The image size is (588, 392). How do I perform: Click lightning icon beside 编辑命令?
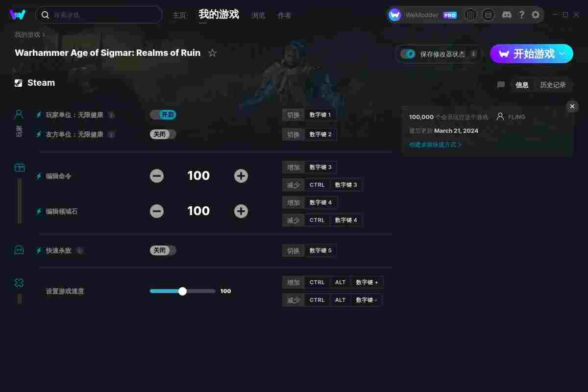click(39, 176)
